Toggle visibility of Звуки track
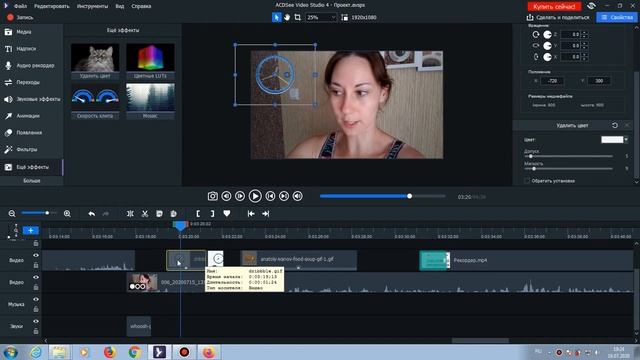Viewport: 640px width, 360px height. click(36, 322)
